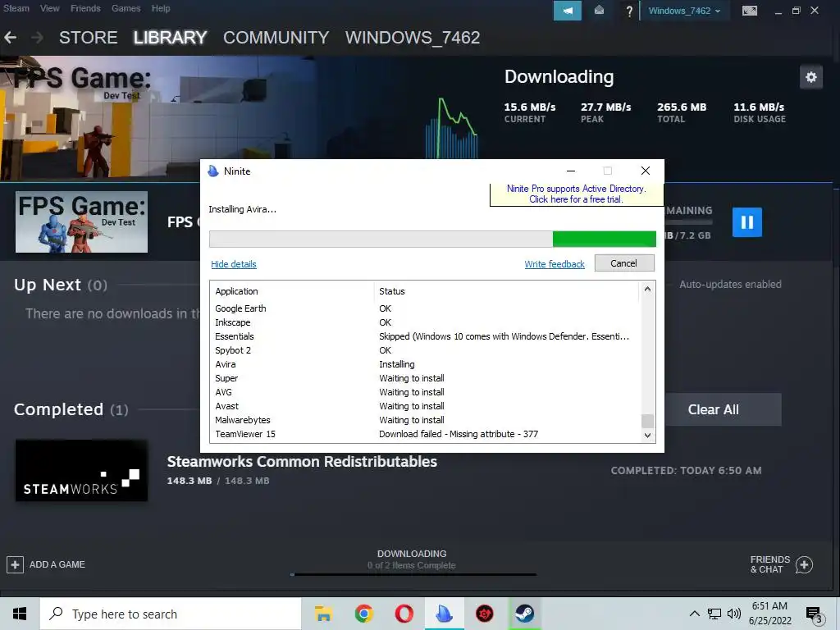Click the Ninite list scroll up arrow
840x630 pixels.
[647, 290]
